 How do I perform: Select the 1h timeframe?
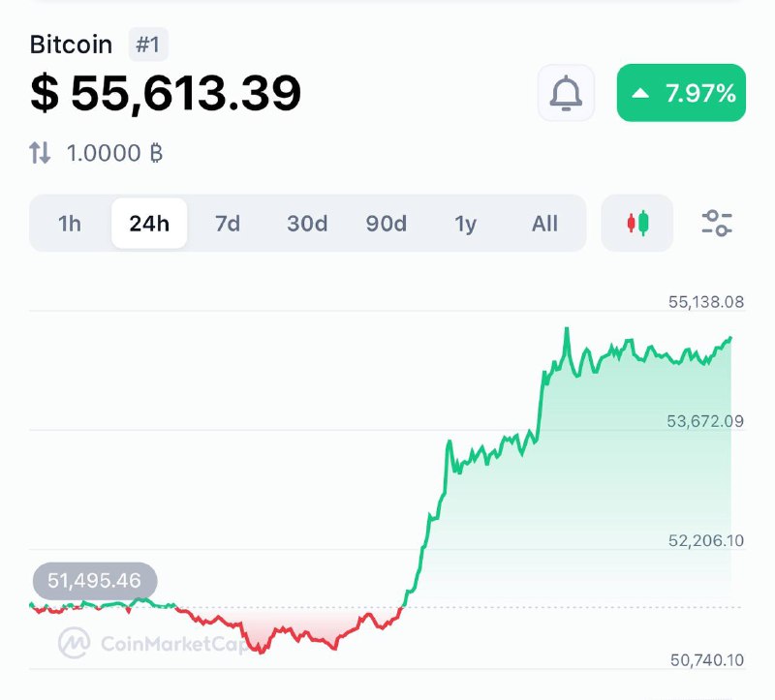pyautogui.click(x=70, y=224)
